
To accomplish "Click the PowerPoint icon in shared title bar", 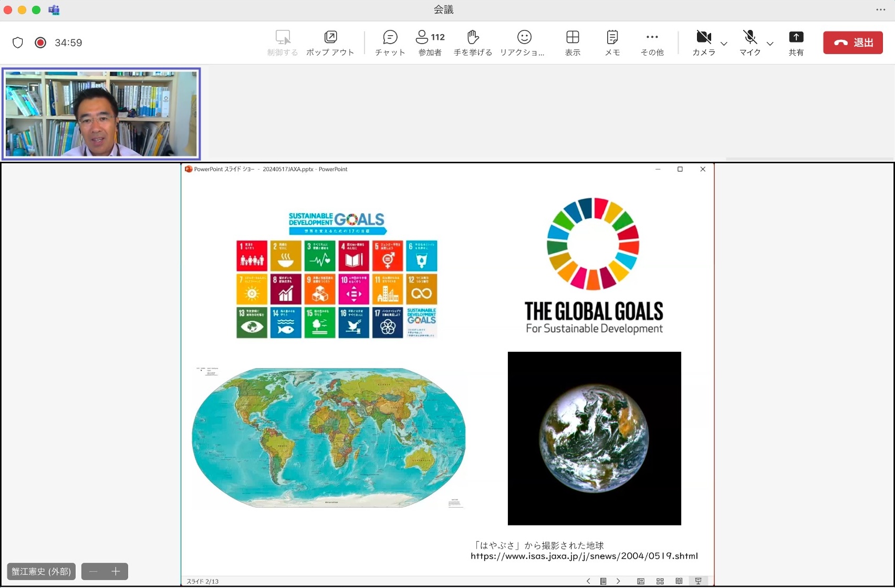I will [x=189, y=169].
